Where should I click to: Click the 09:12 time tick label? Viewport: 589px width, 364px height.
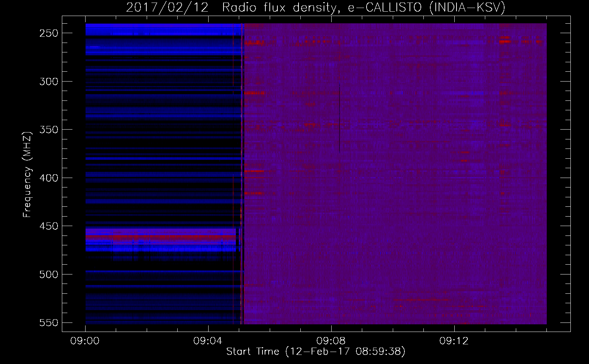454,341
